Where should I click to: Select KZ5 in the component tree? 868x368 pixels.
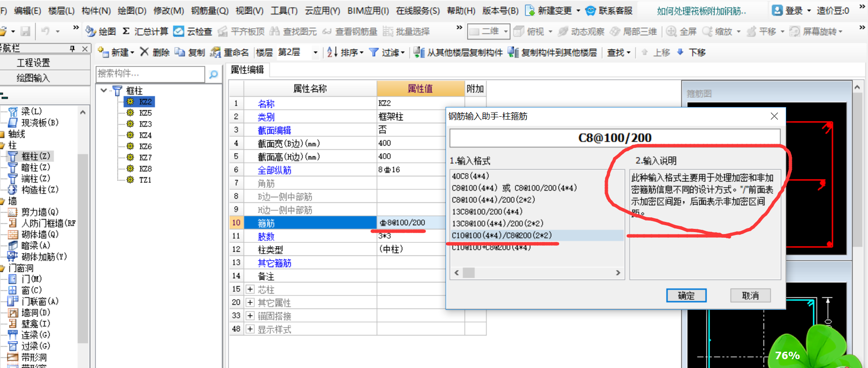coord(145,113)
